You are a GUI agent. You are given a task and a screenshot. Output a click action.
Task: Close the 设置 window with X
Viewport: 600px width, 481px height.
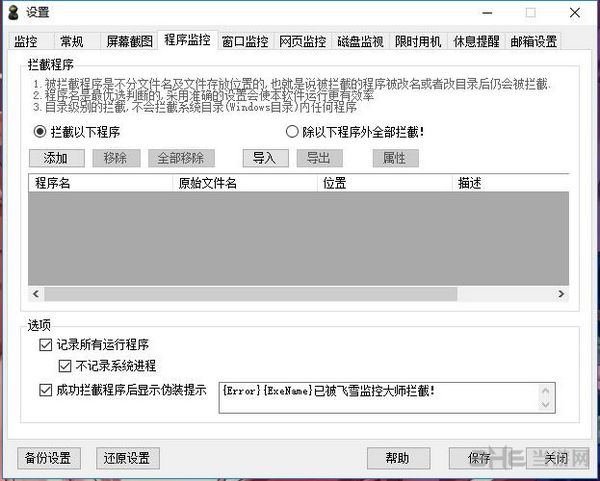click(x=575, y=13)
